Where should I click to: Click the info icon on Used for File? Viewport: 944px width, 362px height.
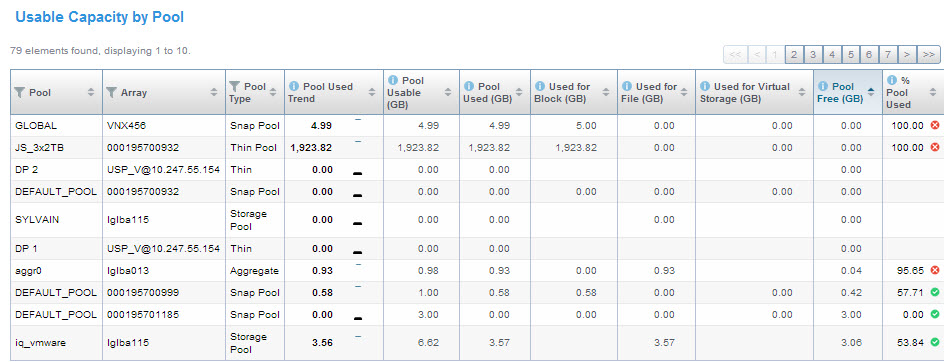coord(626,86)
